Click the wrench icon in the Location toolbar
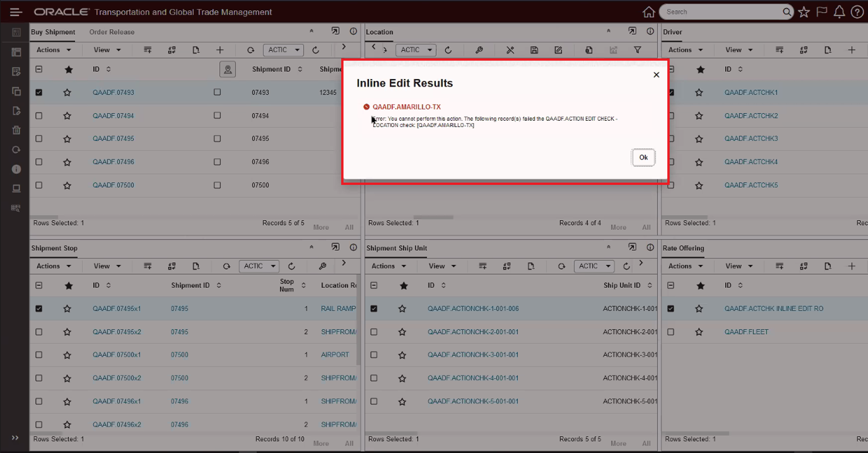Image resolution: width=868 pixels, height=453 pixels. (479, 50)
